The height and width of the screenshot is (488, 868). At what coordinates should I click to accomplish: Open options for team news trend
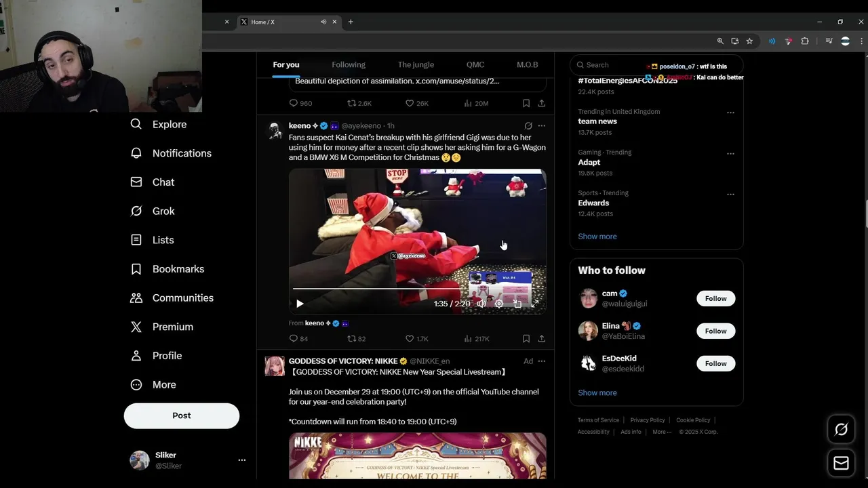(730, 113)
